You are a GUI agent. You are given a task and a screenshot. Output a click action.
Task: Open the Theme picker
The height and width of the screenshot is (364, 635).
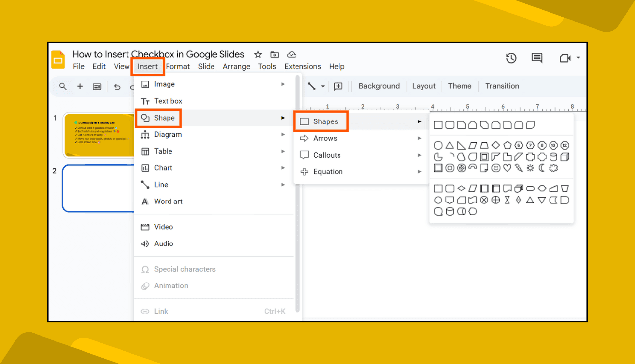[x=459, y=86]
